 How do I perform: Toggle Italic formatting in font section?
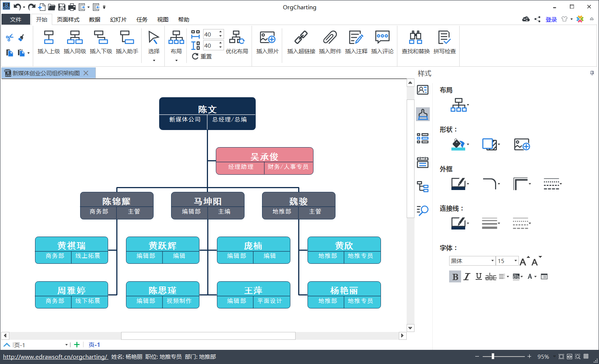click(x=467, y=276)
